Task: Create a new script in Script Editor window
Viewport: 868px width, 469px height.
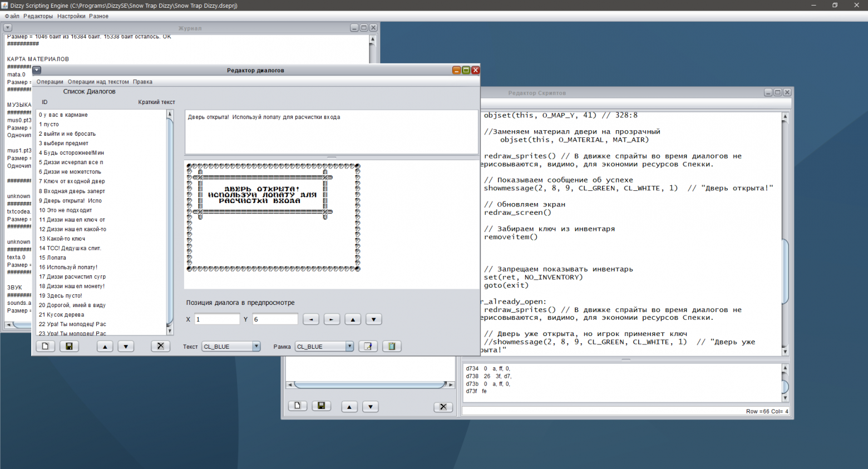Action: pyautogui.click(x=297, y=406)
